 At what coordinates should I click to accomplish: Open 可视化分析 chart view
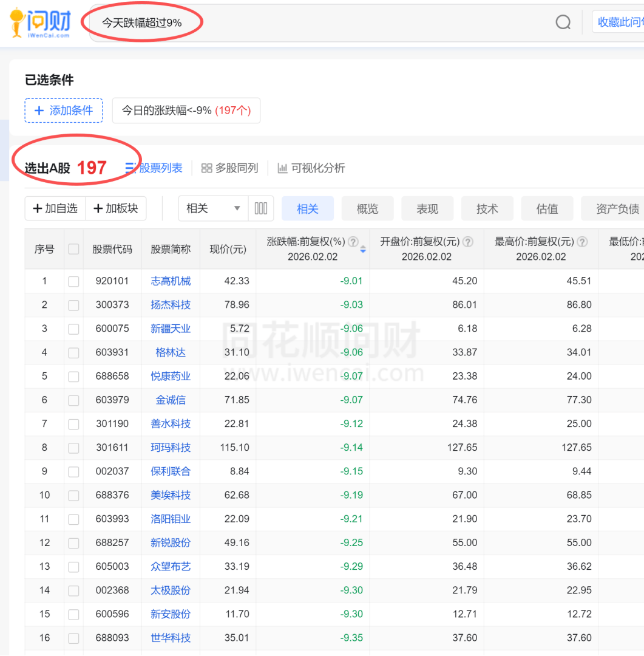tap(311, 168)
